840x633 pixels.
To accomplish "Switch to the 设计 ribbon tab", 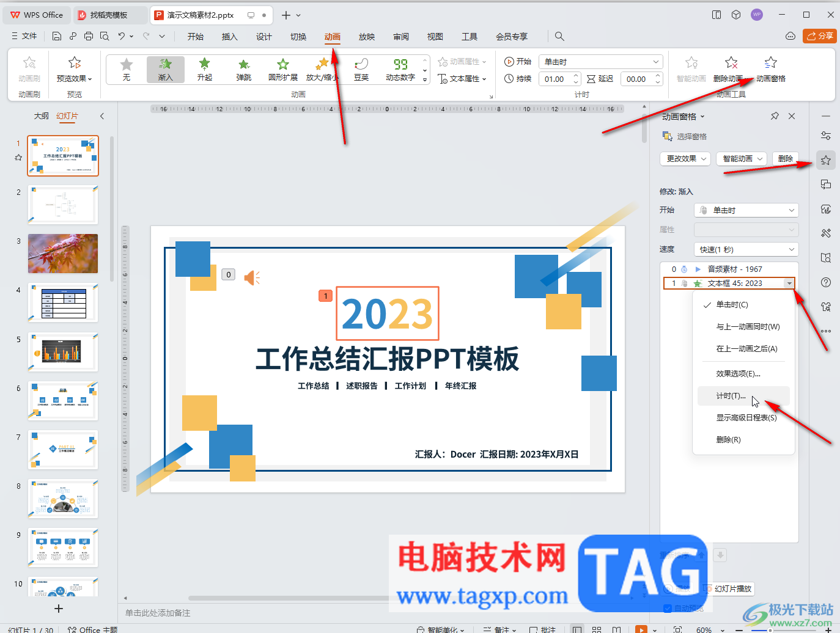I will (264, 37).
